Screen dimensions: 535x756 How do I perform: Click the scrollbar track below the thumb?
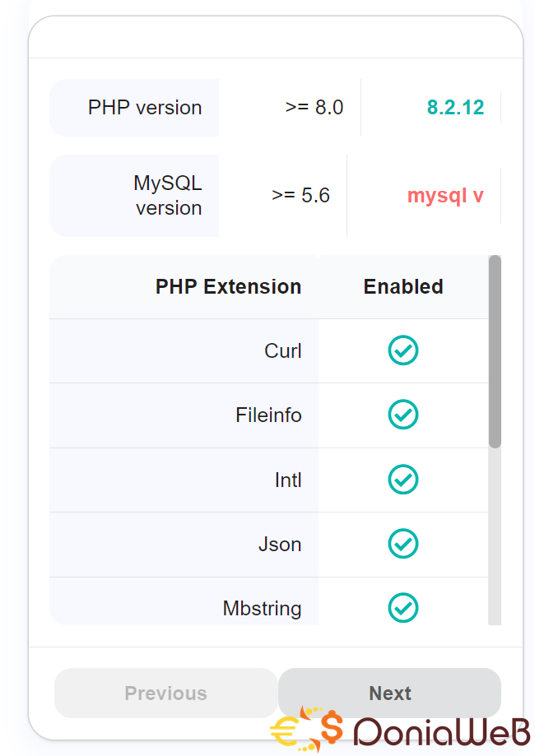pos(495,535)
